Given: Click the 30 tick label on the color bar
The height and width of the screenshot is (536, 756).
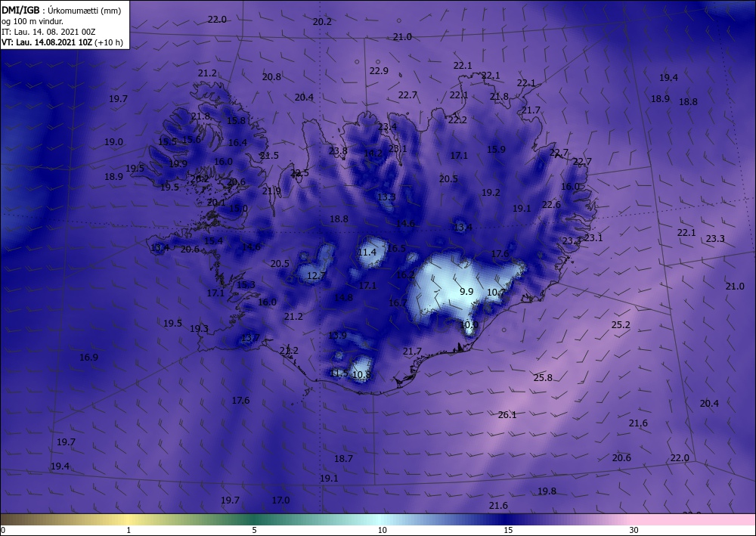Looking at the screenshot, I should tap(634, 530).
